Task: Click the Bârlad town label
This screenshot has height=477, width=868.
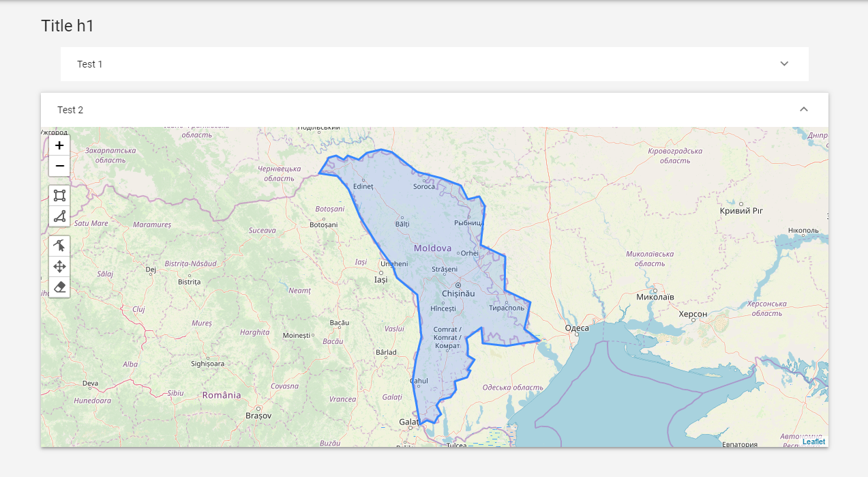Action: (386, 352)
